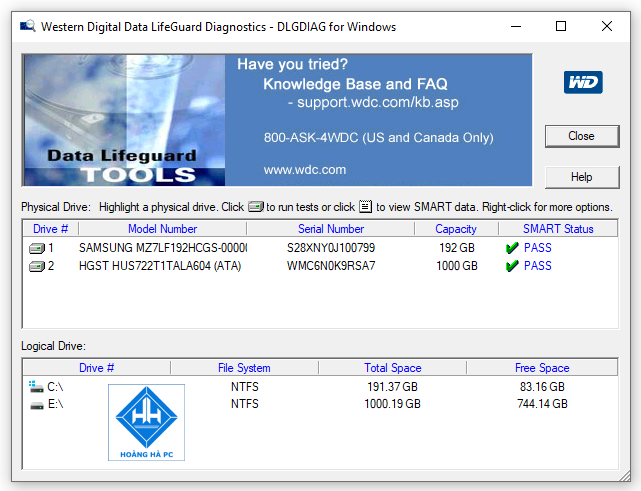The width and height of the screenshot is (641, 491).
Task: Minimize the DLGDIAG window
Action: pos(516,27)
